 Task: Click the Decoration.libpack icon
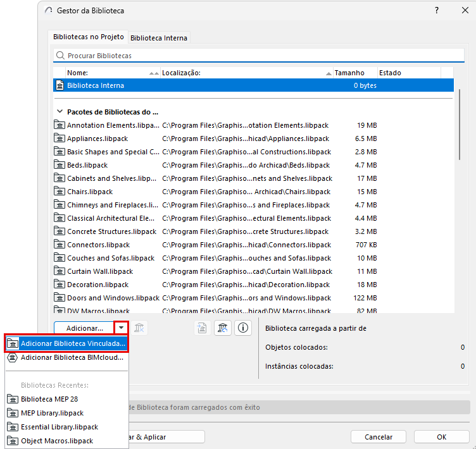[59, 285]
